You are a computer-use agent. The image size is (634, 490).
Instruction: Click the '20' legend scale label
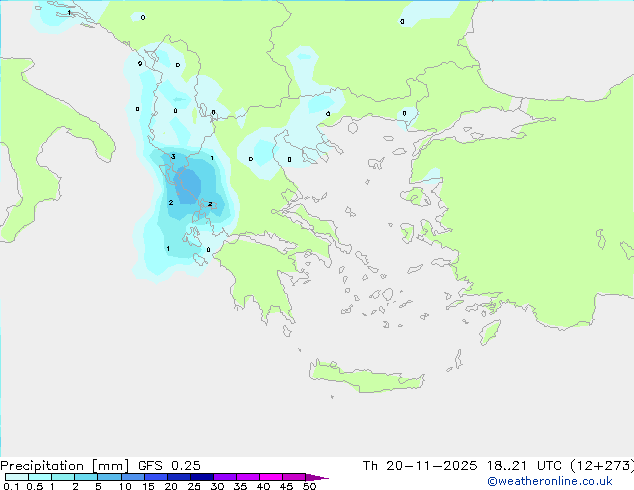pos(171,486)
